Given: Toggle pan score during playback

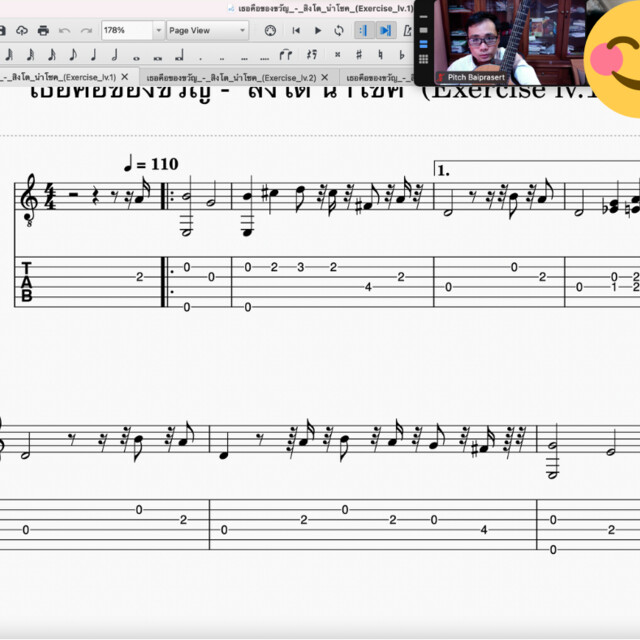Looking at the screenshot, I should tap(385, 31).
